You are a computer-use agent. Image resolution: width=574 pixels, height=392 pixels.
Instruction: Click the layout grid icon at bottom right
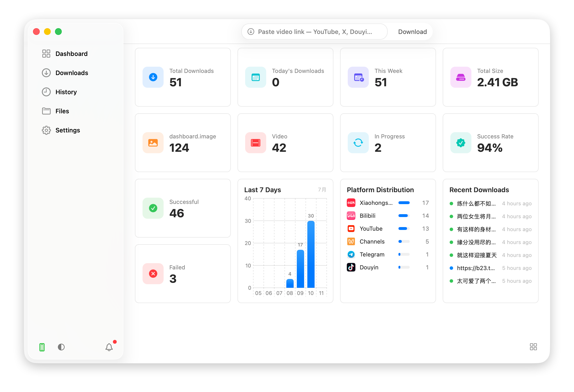pos(533,347)
